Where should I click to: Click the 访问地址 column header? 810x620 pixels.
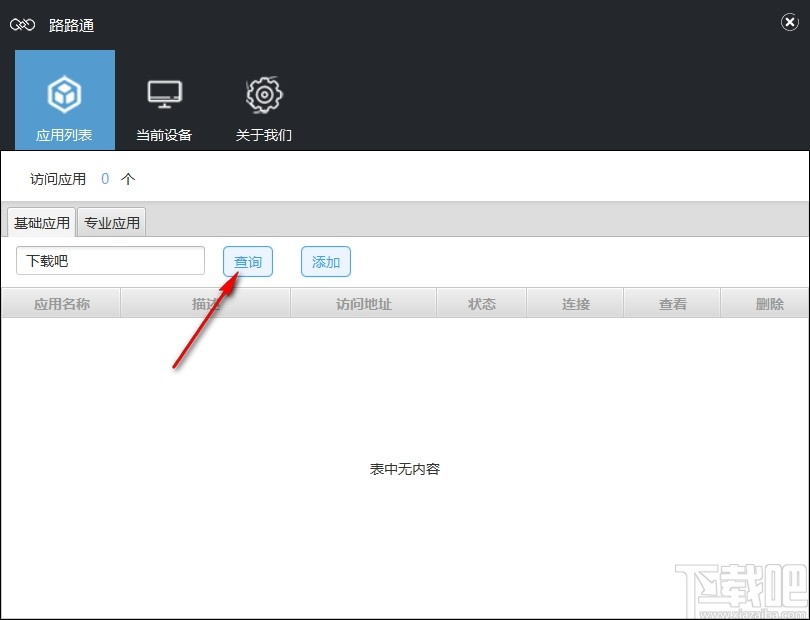363,303
